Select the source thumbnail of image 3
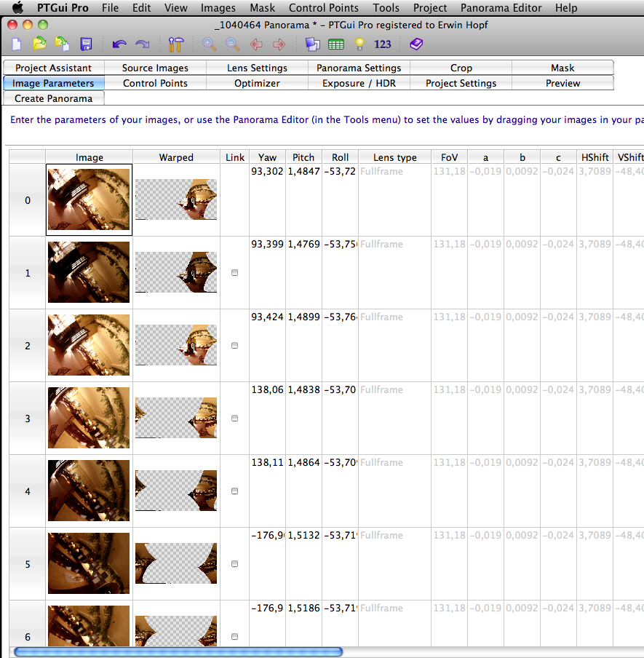This screenshot has width=644, height=658. click(x=89, y=418)
